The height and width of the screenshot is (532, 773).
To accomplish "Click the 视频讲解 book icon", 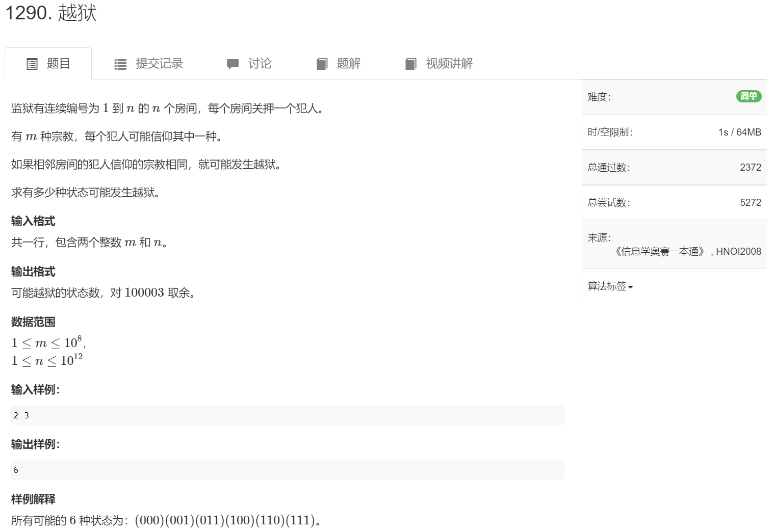I will pos(411,64).
